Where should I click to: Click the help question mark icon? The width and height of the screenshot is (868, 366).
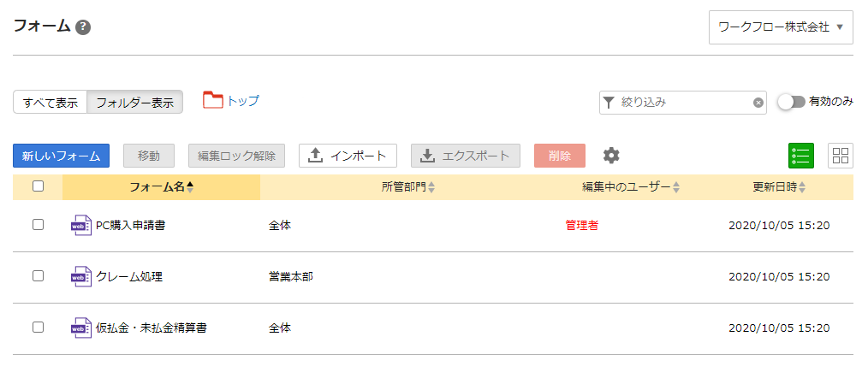click(x=83, y=27)
